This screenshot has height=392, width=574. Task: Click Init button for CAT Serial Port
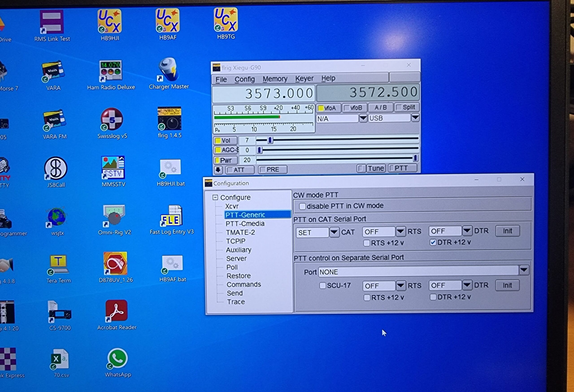(508, 231)
